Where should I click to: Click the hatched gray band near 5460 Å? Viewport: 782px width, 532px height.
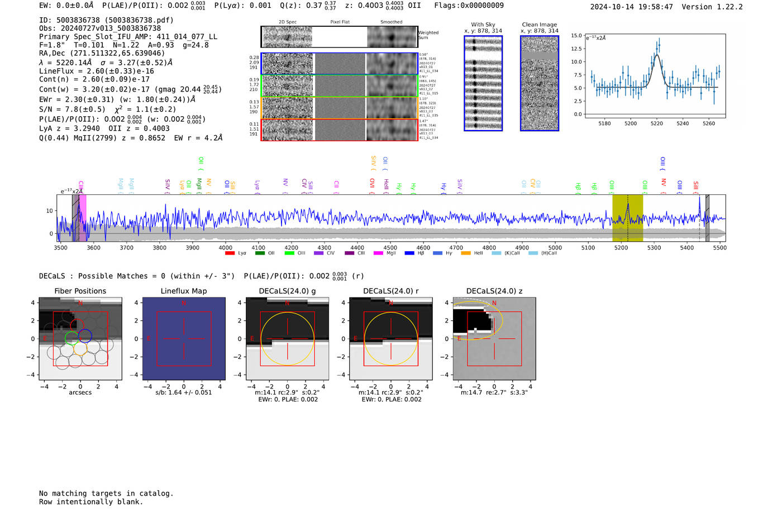coord(707,218)
